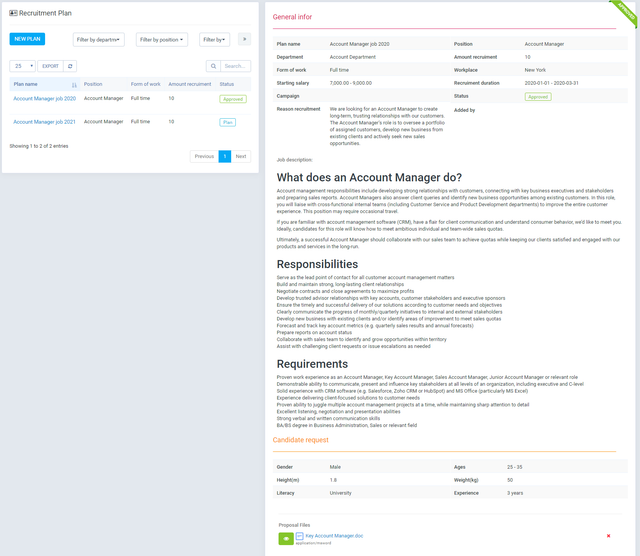640x556 pixels.
Task: Click the Account Department value
Action: (x=353, y=57)
